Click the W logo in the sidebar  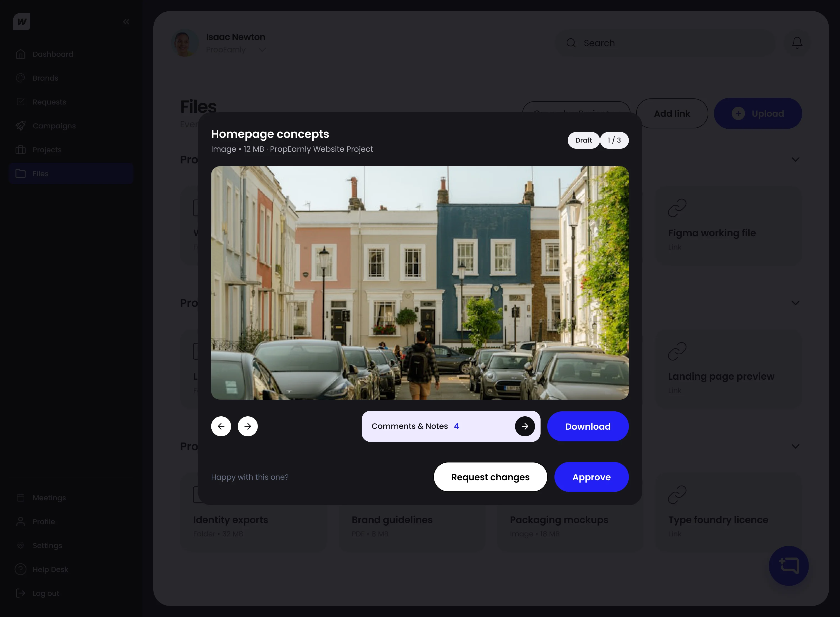pyautogui.click(x=22, y=22)
